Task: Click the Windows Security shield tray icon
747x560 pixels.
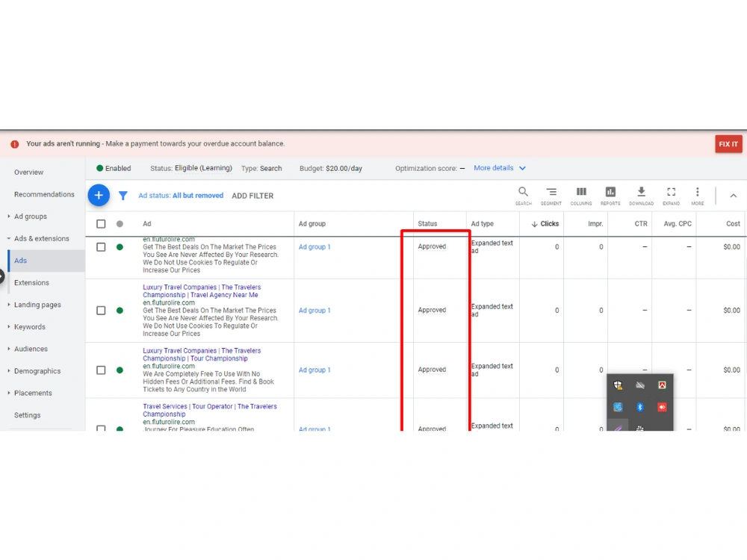Action: click(618, 385)
